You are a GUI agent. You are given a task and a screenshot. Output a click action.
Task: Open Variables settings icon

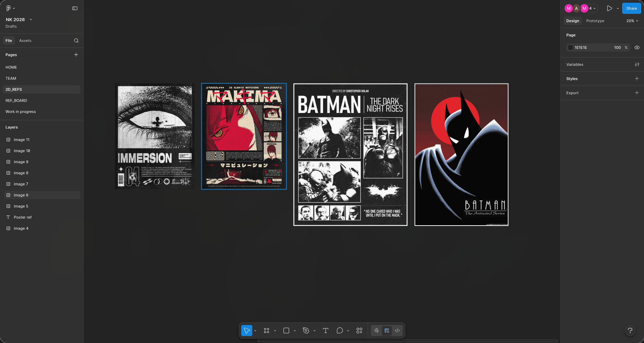[637, 64]
